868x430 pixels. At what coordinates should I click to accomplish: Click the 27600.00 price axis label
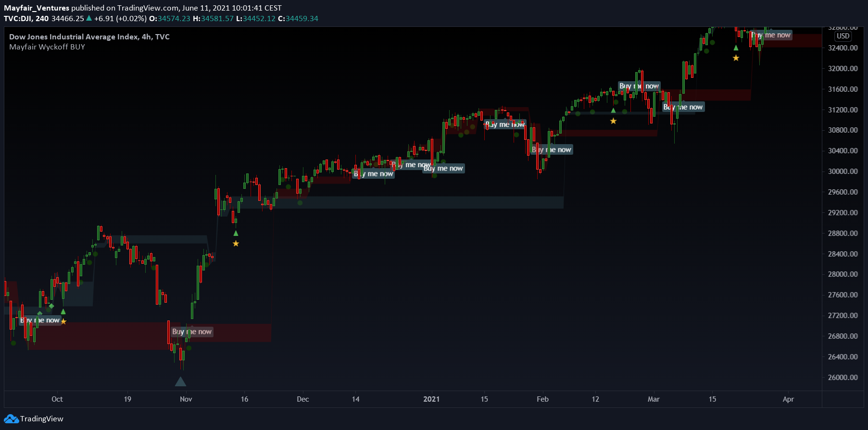point(843,295)
